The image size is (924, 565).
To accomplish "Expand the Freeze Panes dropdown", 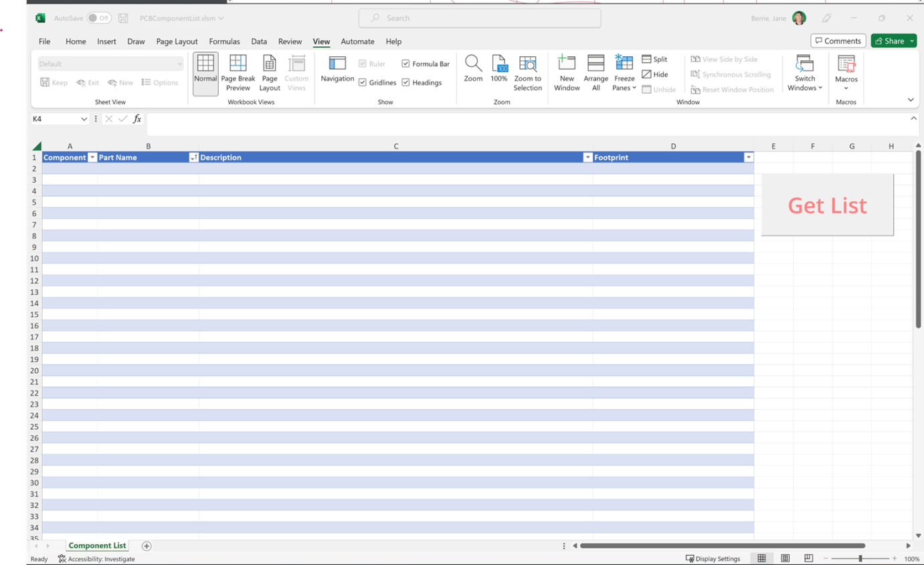I will 624,88.
